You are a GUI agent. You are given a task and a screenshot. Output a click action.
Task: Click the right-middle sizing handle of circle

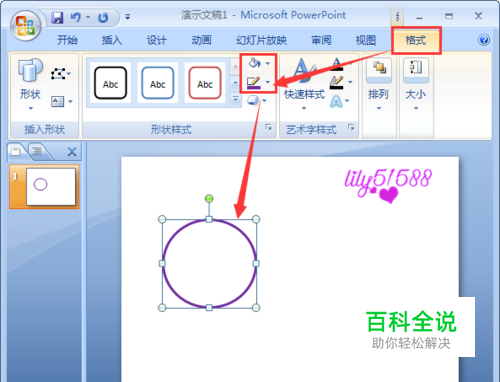(256, 264)
